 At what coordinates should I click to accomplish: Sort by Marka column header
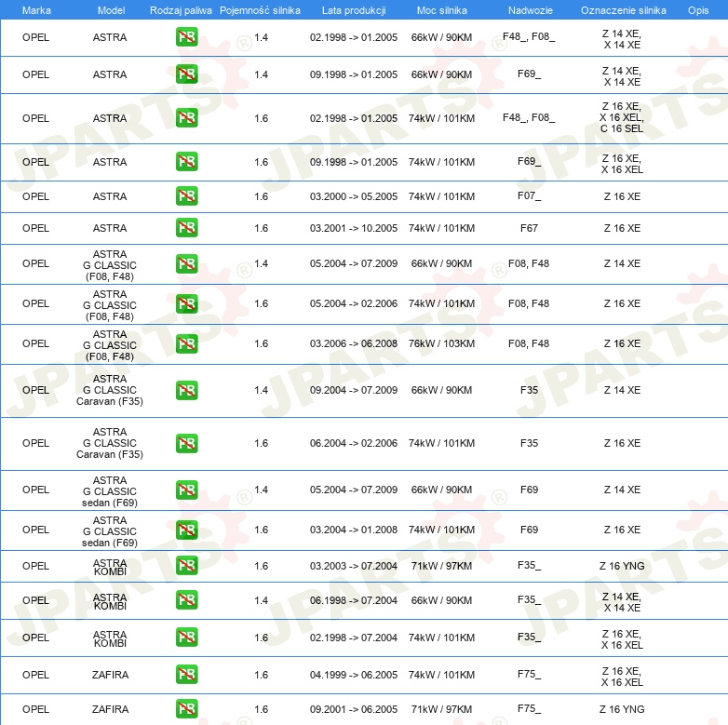click(36, 10)
